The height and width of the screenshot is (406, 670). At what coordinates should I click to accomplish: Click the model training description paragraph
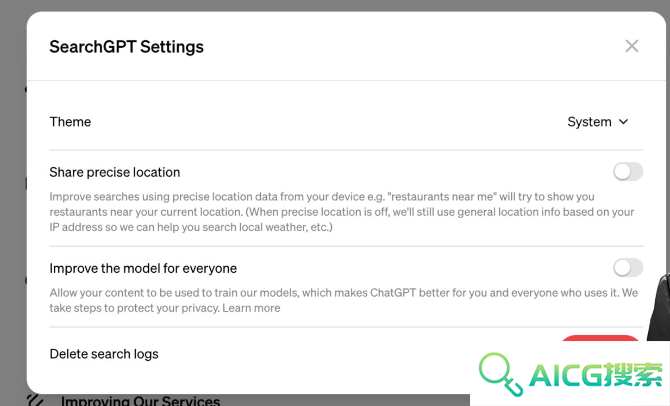pyautogui.click(x=344, y=300)
